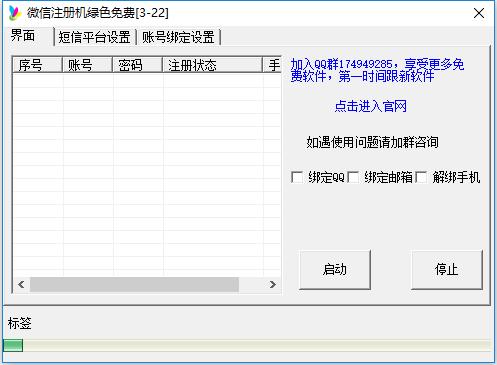Click the table's right scroll arrow
Screen dimensions: 497x365
pyautogui.click(x=273, y=284)
